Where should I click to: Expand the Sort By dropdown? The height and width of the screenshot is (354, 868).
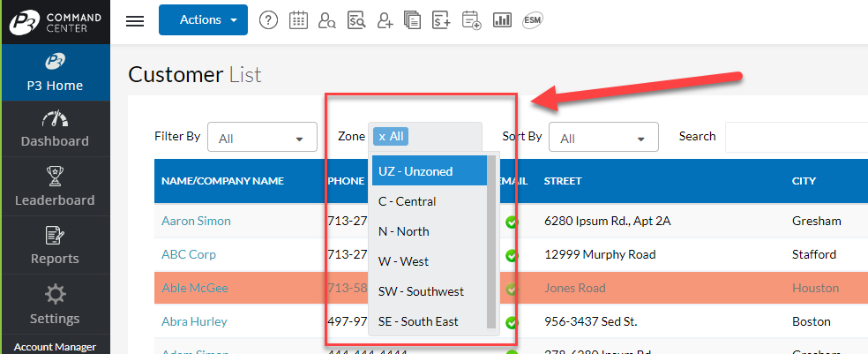click(603, 138)
